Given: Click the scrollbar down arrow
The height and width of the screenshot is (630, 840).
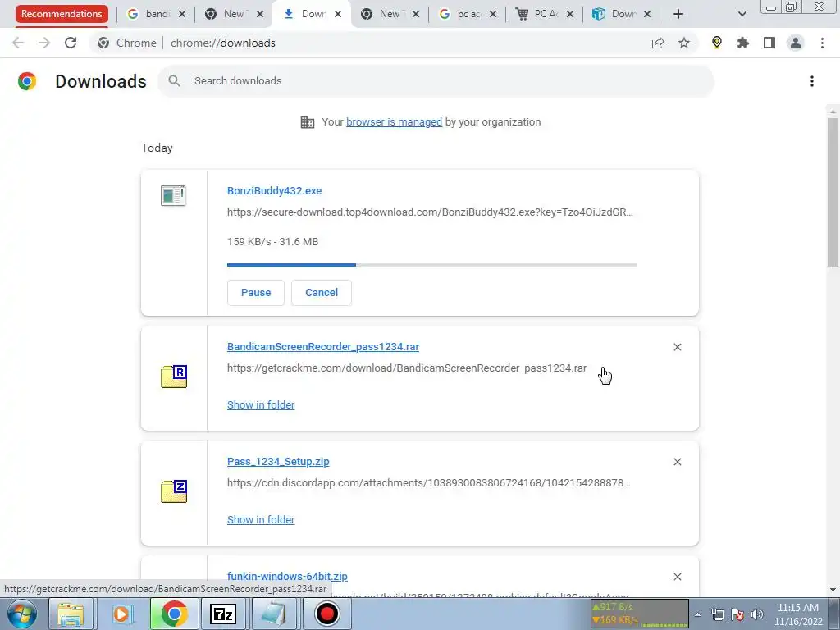Looking at the screenshot, I should coord(833,590).
